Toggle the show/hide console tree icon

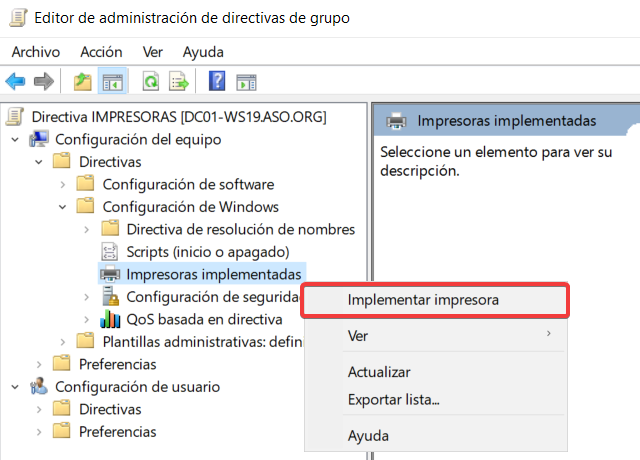point(112,81)
